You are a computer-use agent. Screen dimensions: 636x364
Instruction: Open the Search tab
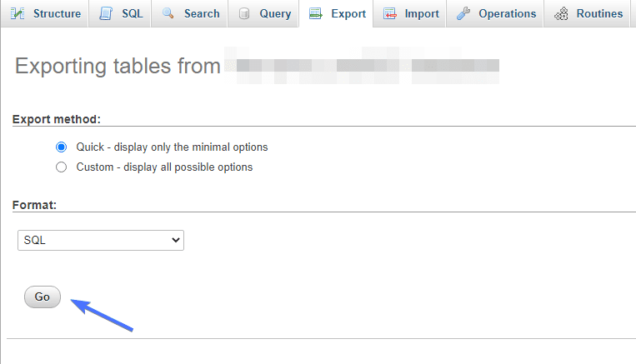(189, 14)
